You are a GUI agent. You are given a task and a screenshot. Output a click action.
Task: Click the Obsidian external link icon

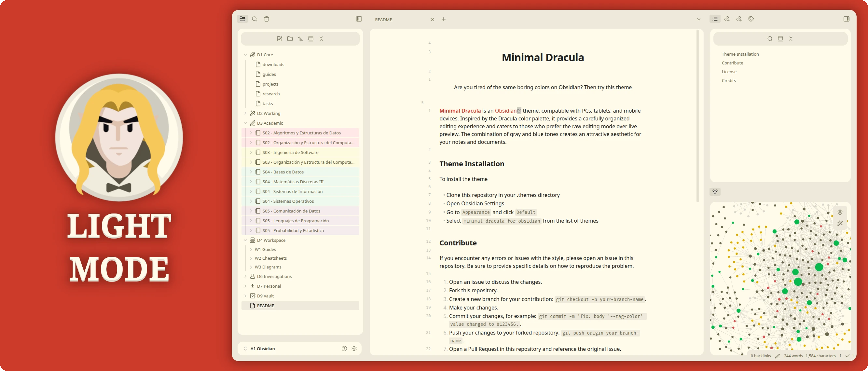519,111
